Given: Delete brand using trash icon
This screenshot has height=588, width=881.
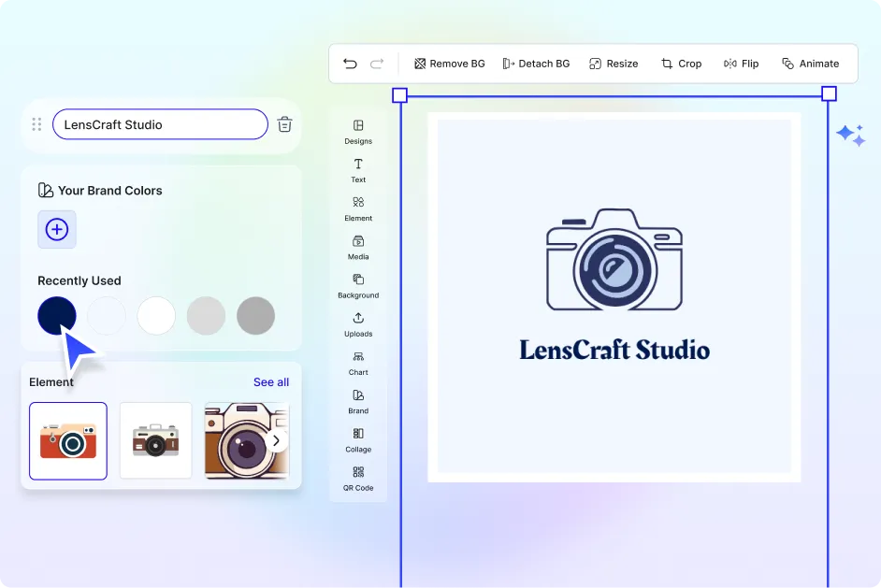Looking at the screenshot, I should (285, 124).
